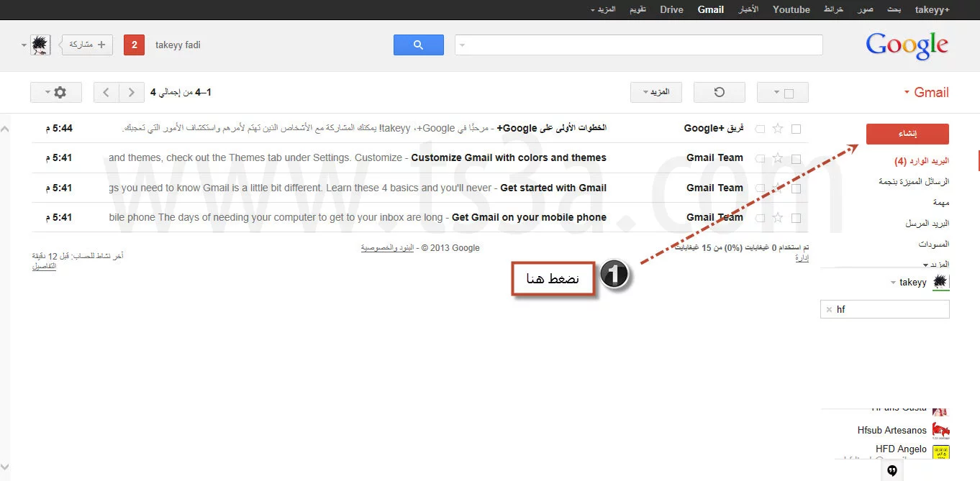Viewport: 980px width, 481px height.
Task: Focus the chat search field containing hf
Action: [885, 309]
